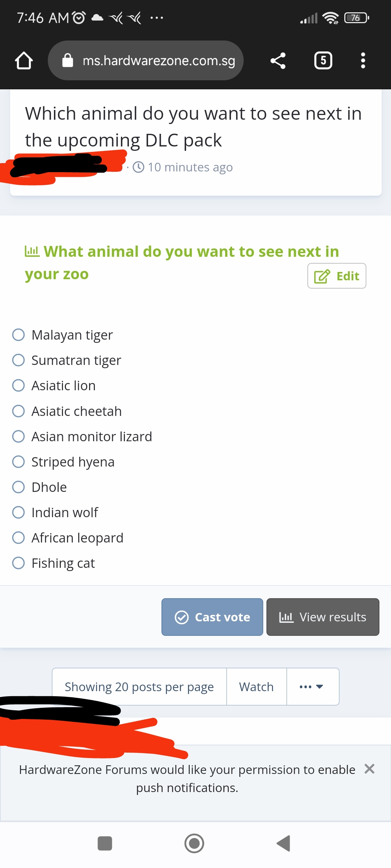Tap the browser home icon
Screen dimensions: 391x868
tap(24, 60)
